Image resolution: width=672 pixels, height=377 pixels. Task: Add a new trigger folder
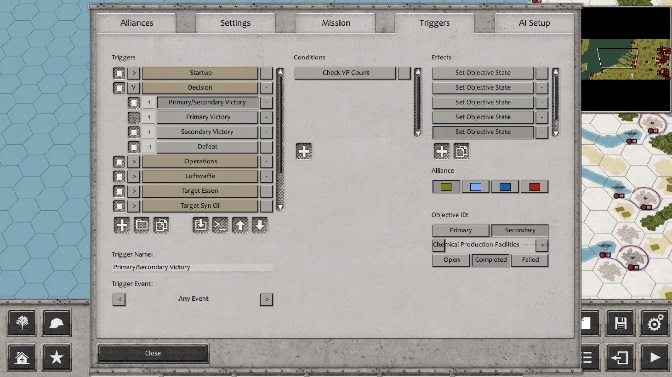141,225
